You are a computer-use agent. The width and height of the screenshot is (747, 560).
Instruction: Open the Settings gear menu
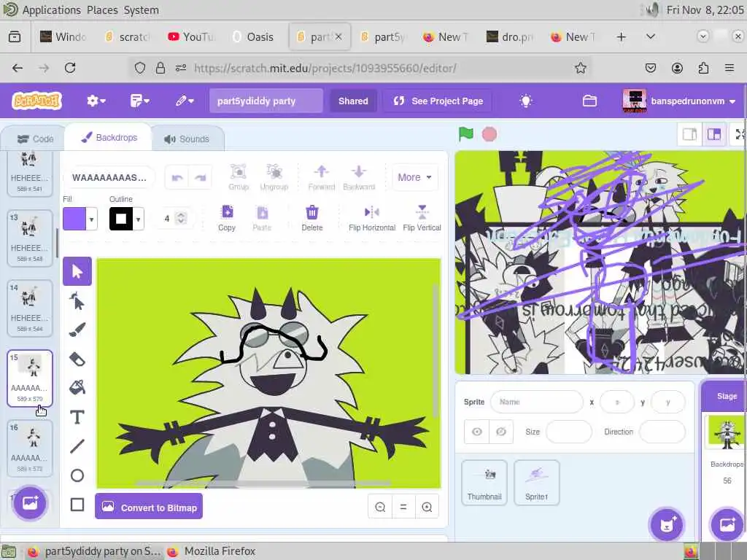(96, 101)
